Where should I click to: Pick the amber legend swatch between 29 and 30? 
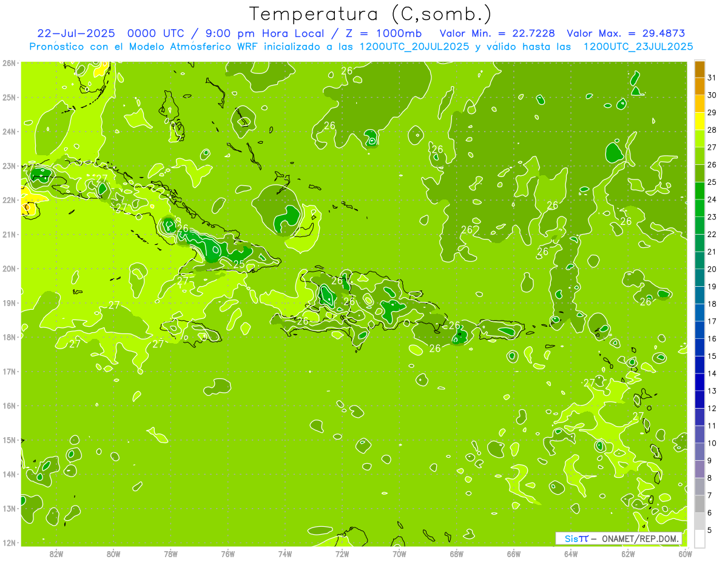pos(699,104)
